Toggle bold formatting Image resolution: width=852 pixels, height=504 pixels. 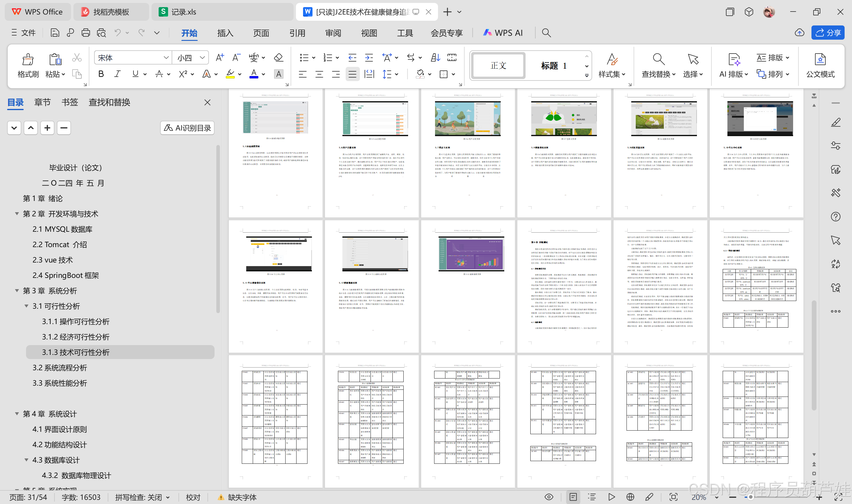coord(101,74)
